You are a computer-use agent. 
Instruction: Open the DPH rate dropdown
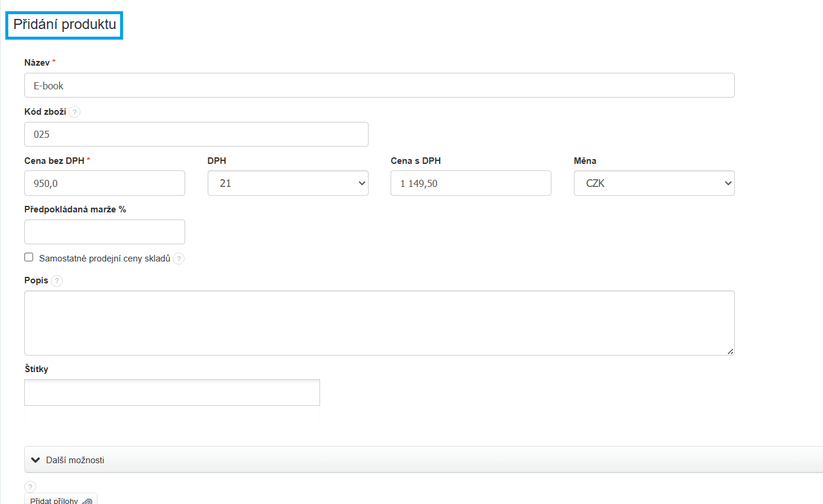click(288, 183)
